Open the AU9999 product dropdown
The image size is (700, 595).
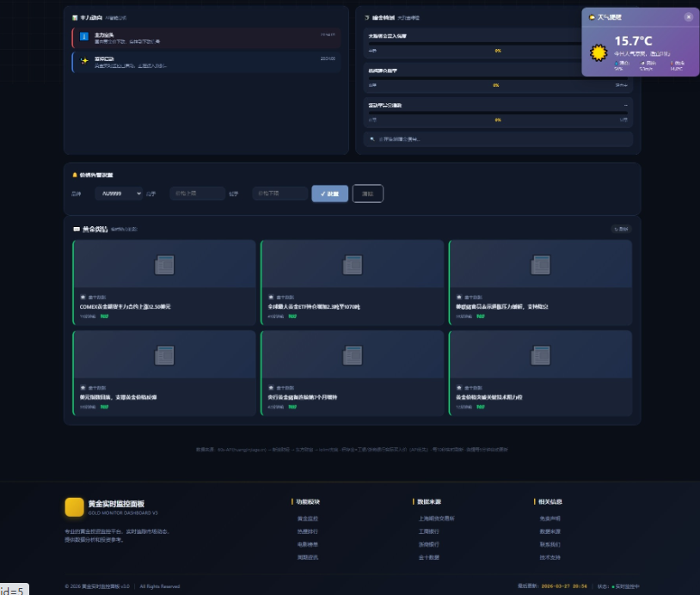point(119,194)
